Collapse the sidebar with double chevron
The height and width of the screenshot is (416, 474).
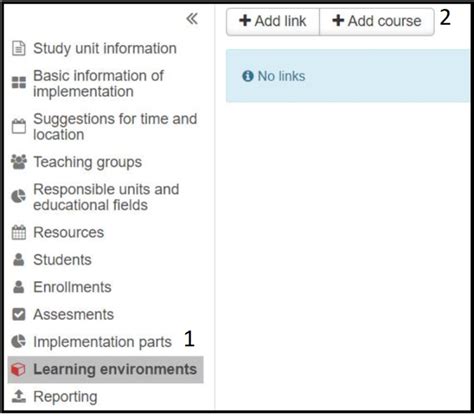click(192, 19)
